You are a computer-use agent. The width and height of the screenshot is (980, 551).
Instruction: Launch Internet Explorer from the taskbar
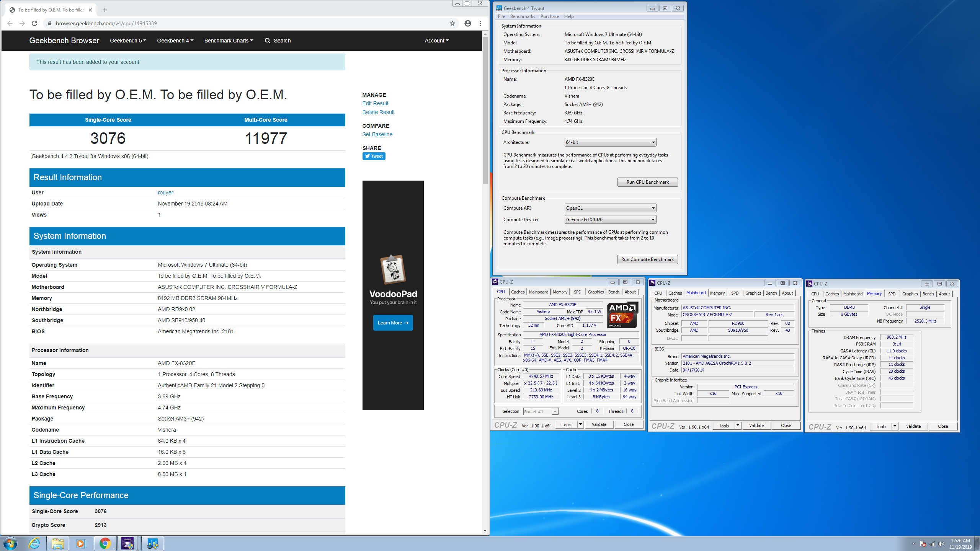34,543
